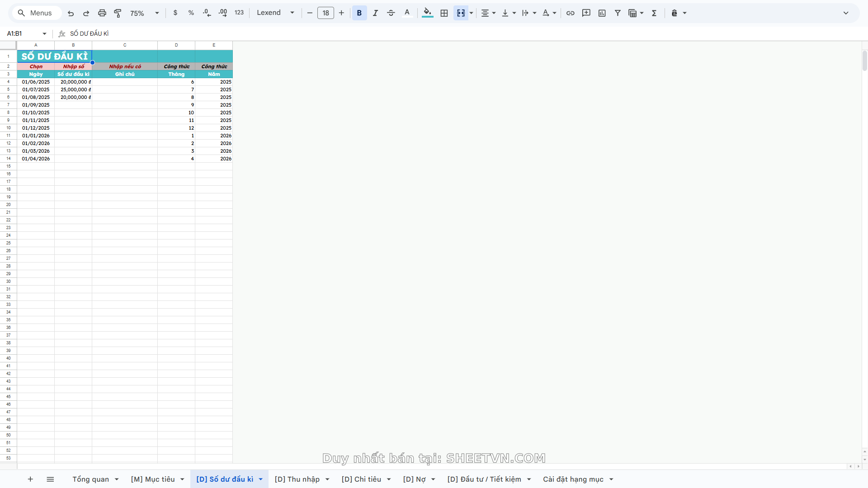Expand the borders options dropdown
The height and width of the screenshot is (488, 868).
click(444, 13)
